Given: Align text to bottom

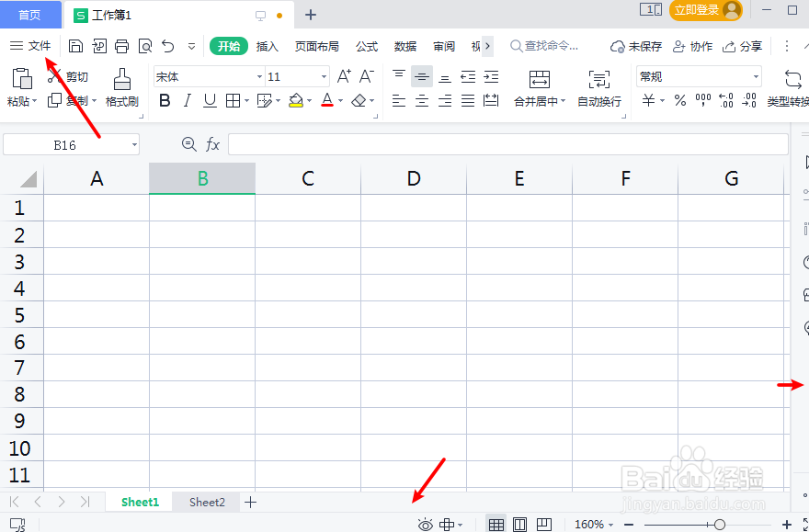Looking at the screenshot, I should [x=445, y=77].
